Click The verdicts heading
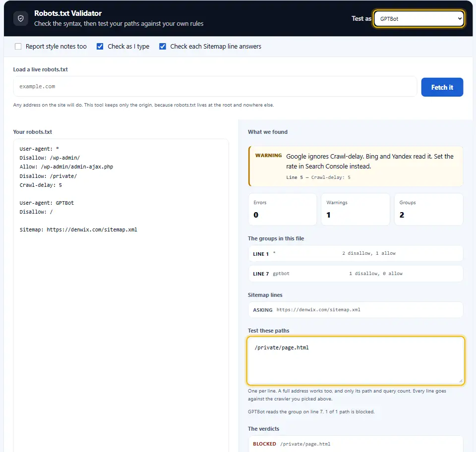 tap(263, 429)
